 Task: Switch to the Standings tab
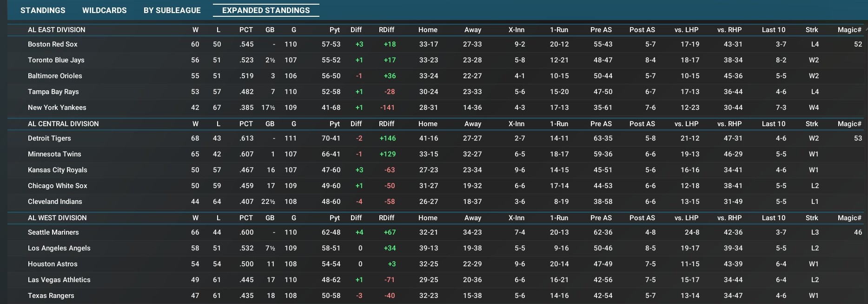pos(43,10)
